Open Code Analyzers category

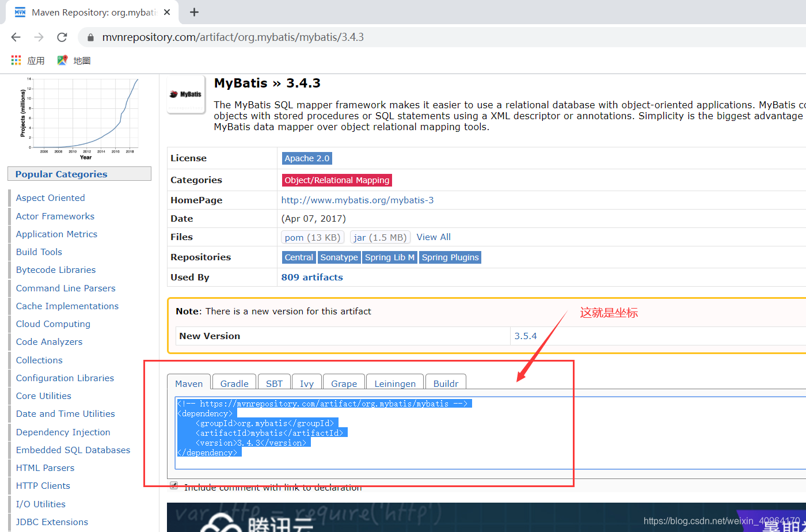click(x=49, y=342)
